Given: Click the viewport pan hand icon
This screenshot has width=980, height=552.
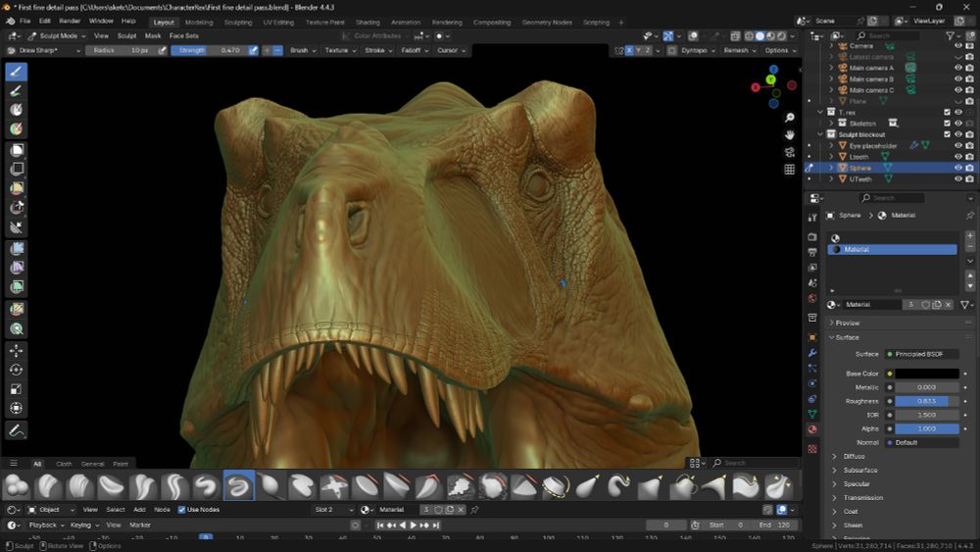Looking at the screenshot, I should click(789, 135).
